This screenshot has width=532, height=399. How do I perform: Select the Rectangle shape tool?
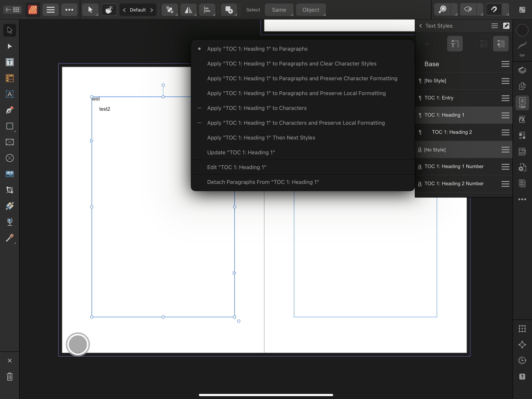[x=10, y=126]
